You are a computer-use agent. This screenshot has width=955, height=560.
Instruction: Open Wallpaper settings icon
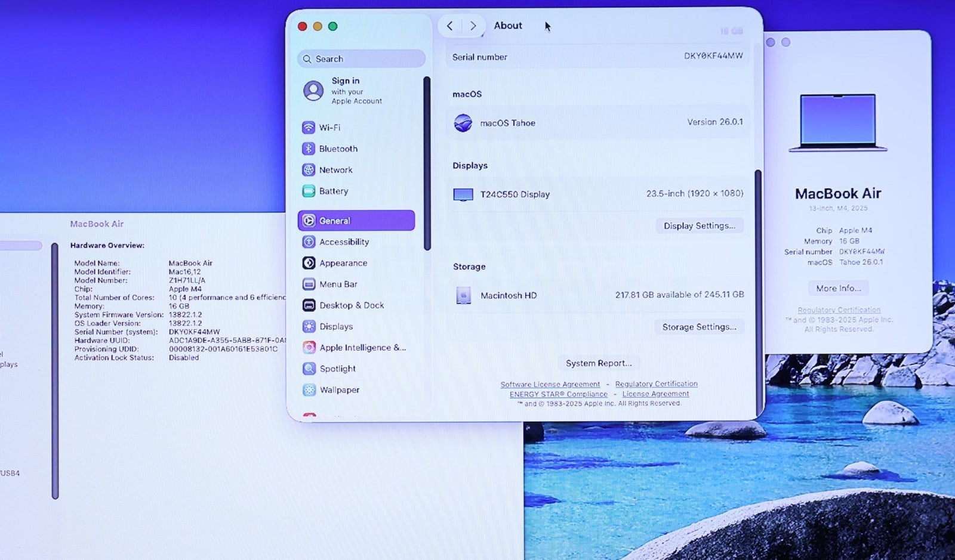(309, 390)
